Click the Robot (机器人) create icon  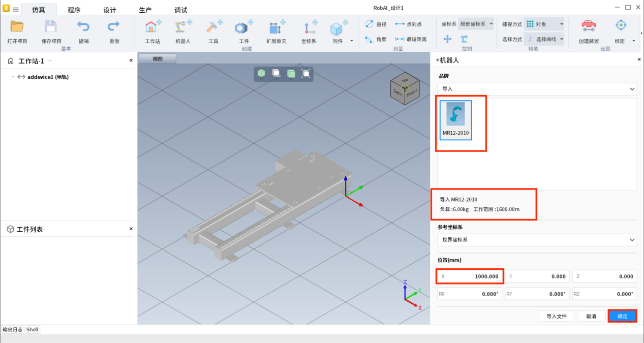click(182, 28)
